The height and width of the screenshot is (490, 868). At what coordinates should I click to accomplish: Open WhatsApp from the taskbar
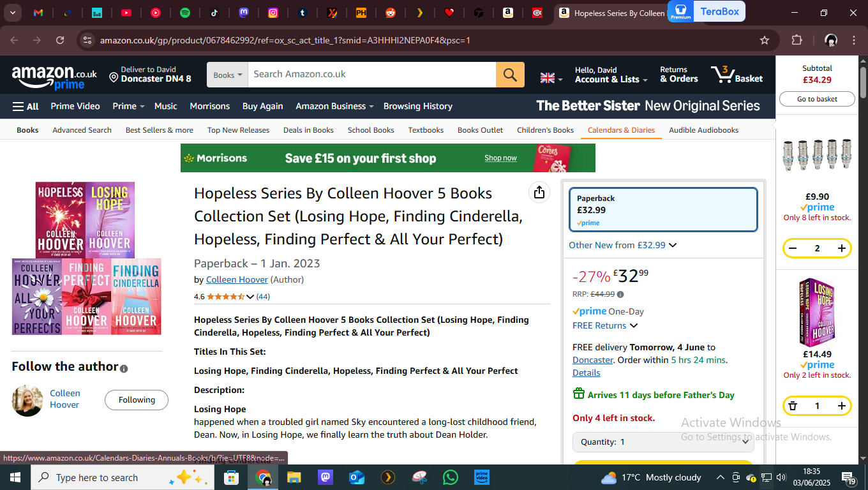[x=451, y=477]
